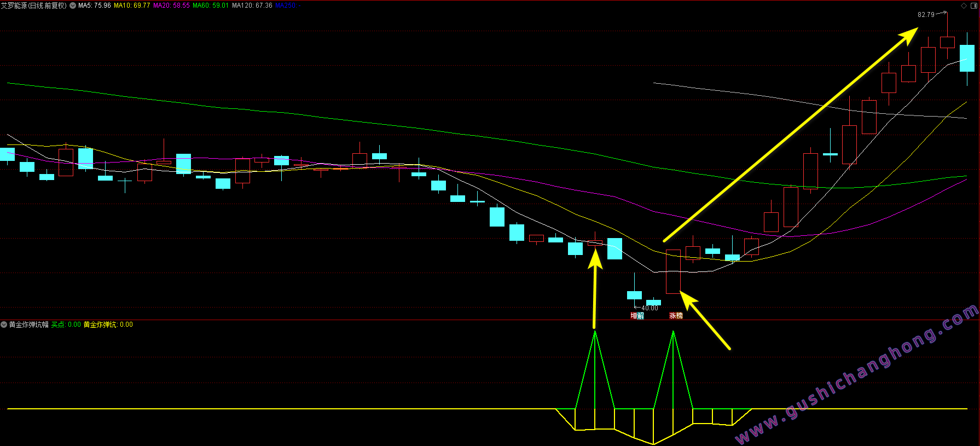
Task: Click the 涨榜 event marker under candles
Action: [676, 316]
